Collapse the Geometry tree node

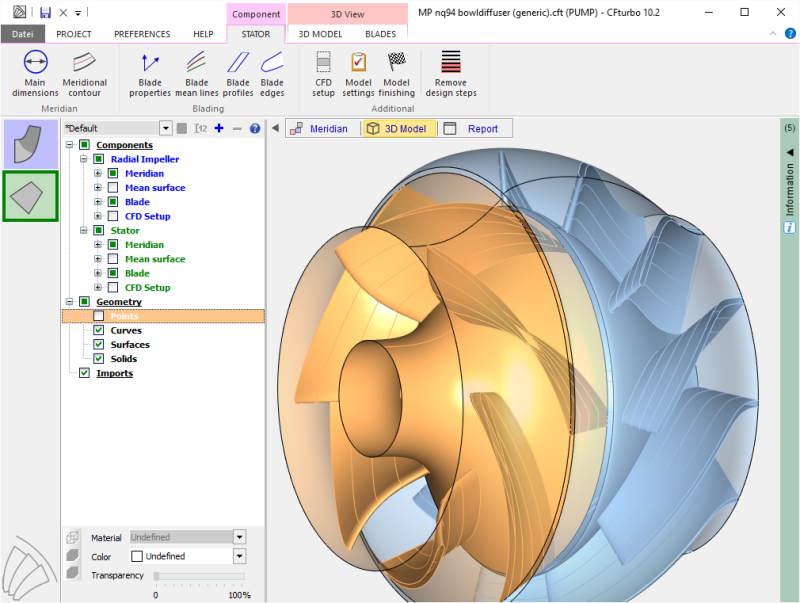(x=69, y=302)
